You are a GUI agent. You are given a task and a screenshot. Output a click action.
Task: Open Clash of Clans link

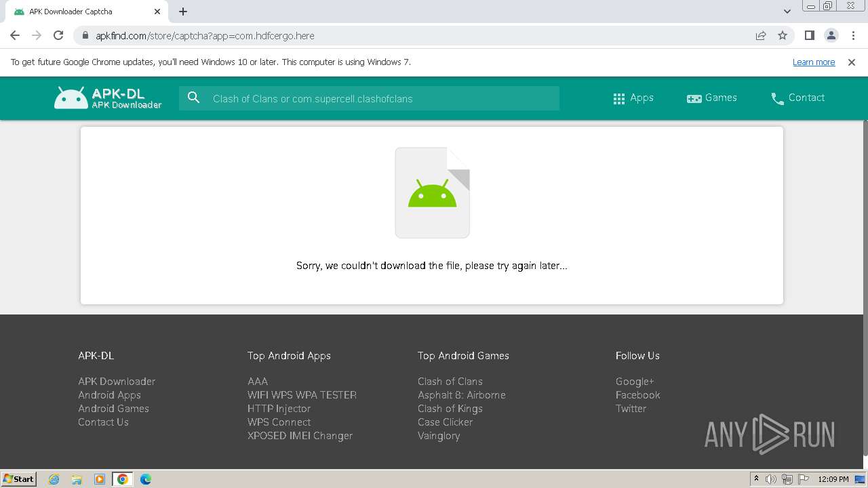click(x=450, y=382)
